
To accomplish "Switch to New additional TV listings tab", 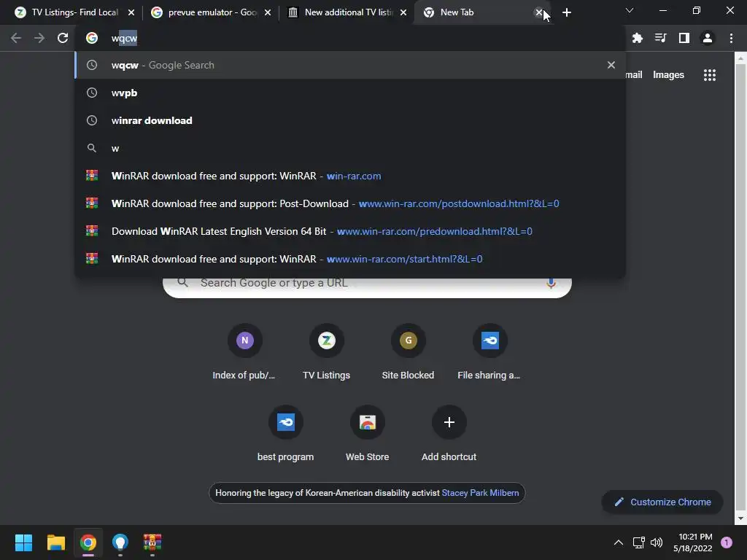I will tap(348, 12).
